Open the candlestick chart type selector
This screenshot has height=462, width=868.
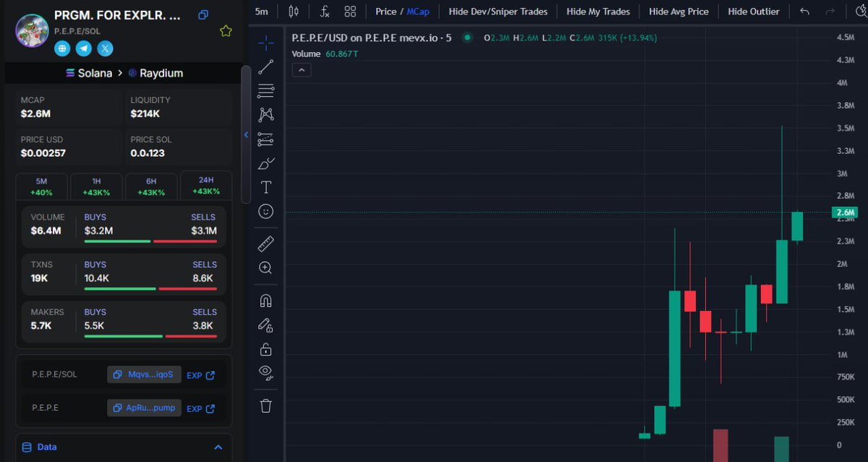point(293,12)
